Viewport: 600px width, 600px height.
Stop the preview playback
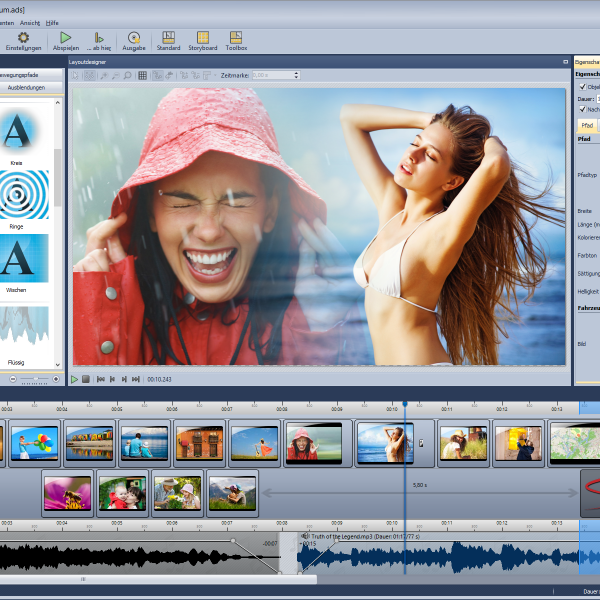click(x=86, y=379)
